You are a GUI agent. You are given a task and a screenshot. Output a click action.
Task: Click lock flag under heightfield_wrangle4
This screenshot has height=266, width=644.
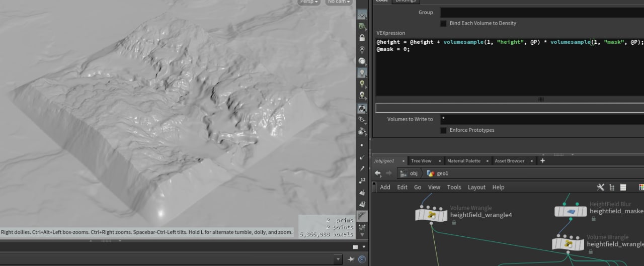(x=454, y=223)
